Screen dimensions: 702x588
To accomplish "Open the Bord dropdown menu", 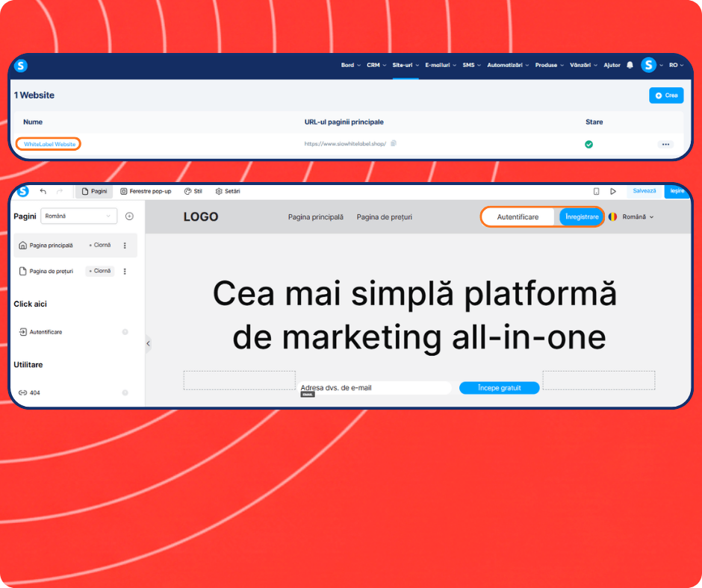I will coord(350,66).
